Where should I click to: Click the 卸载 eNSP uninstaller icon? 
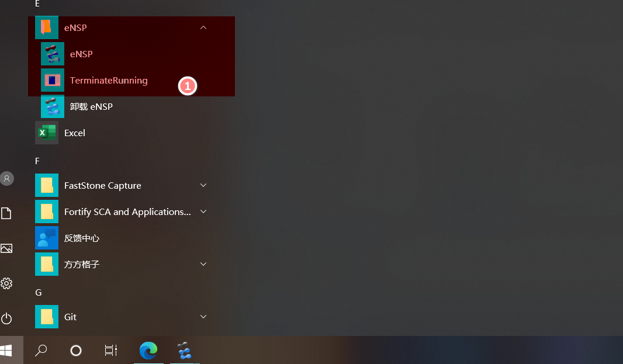[x=53, y=106]
